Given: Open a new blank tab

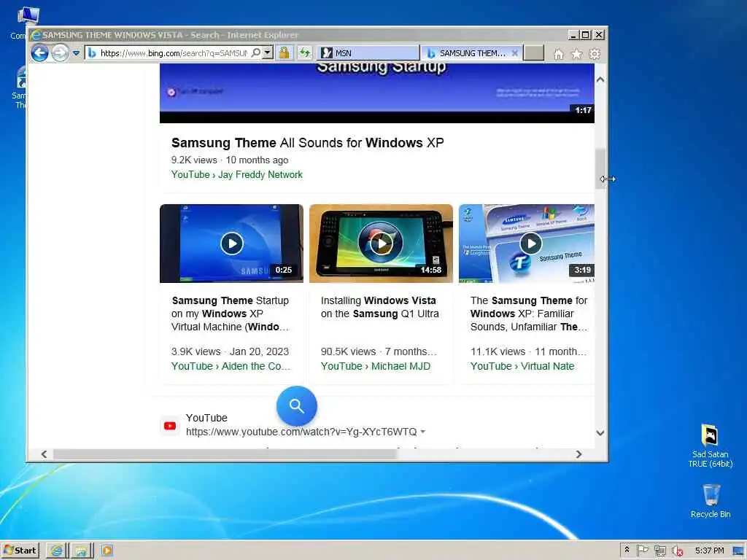Looking at the screenshot, I should (x=533, y=52).
